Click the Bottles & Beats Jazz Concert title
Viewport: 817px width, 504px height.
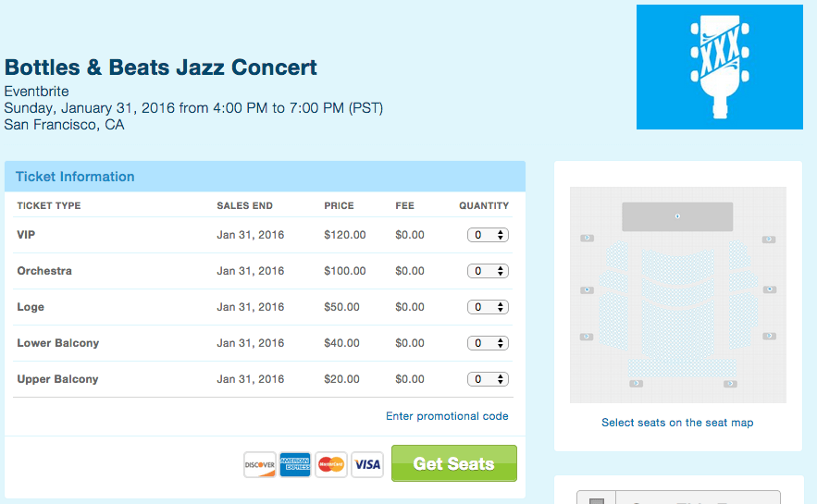tap(161, 68)
